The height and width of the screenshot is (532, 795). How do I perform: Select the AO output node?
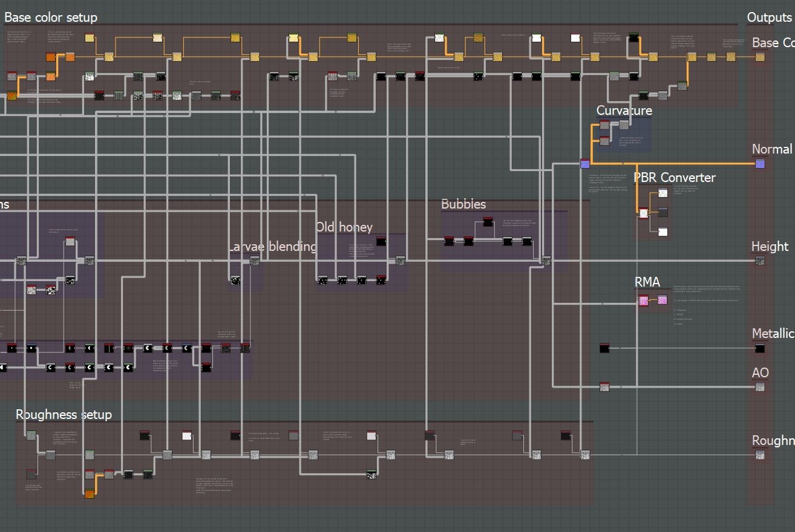[760, 387]
